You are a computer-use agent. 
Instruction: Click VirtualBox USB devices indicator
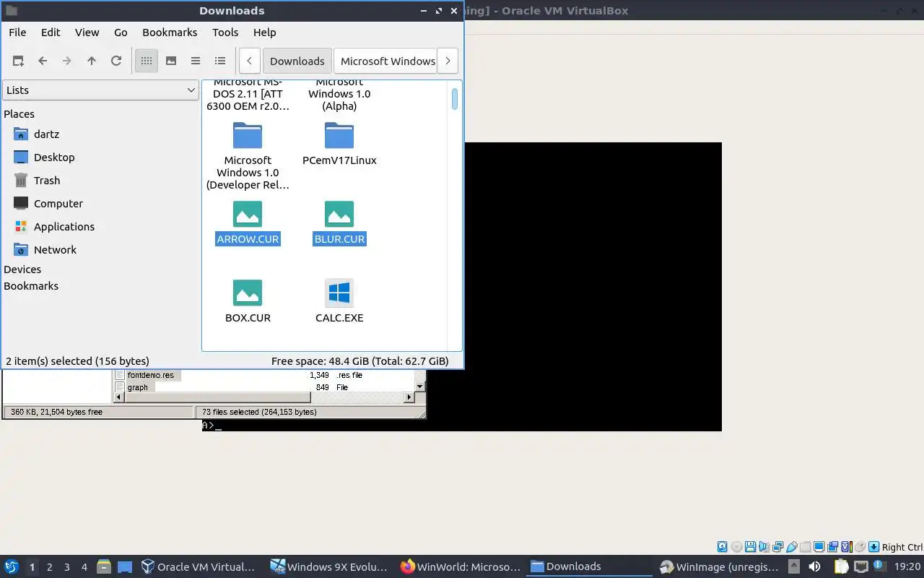pyautogui.click(x=791, y=547)
